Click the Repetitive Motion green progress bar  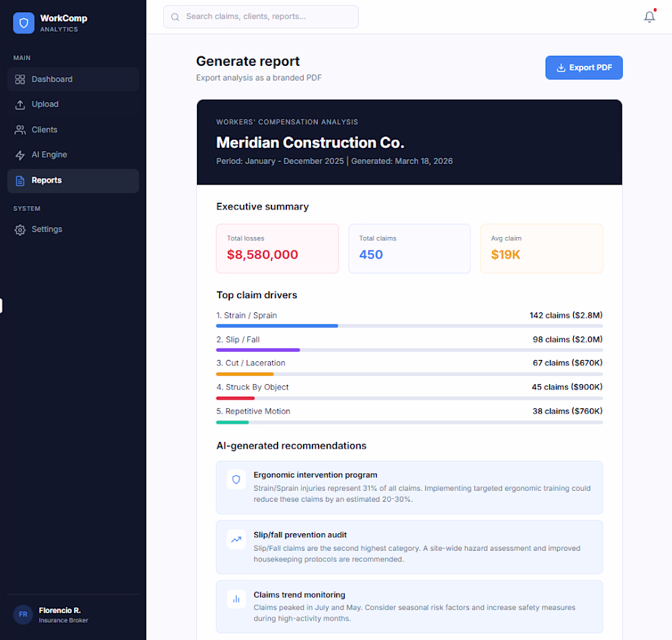233,422
